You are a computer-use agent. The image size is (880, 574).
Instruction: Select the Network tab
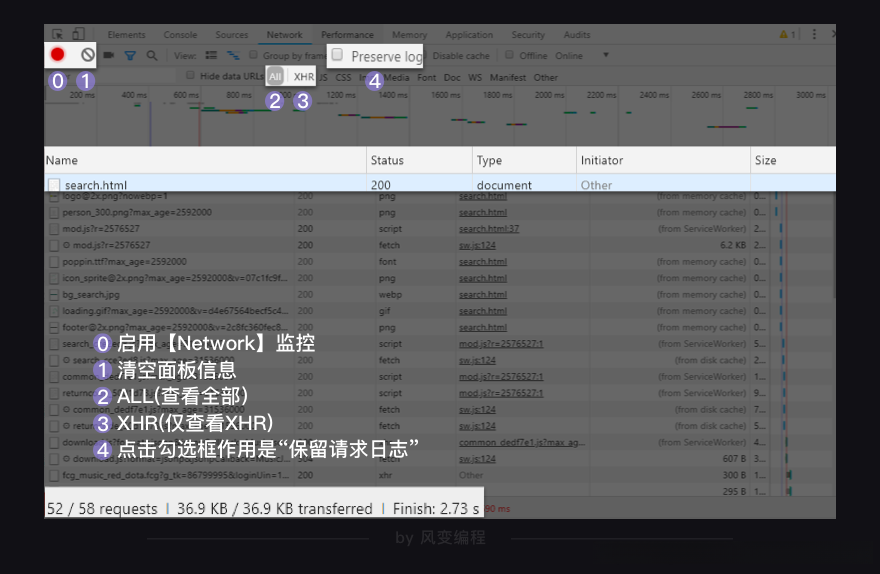click(285, 35)
